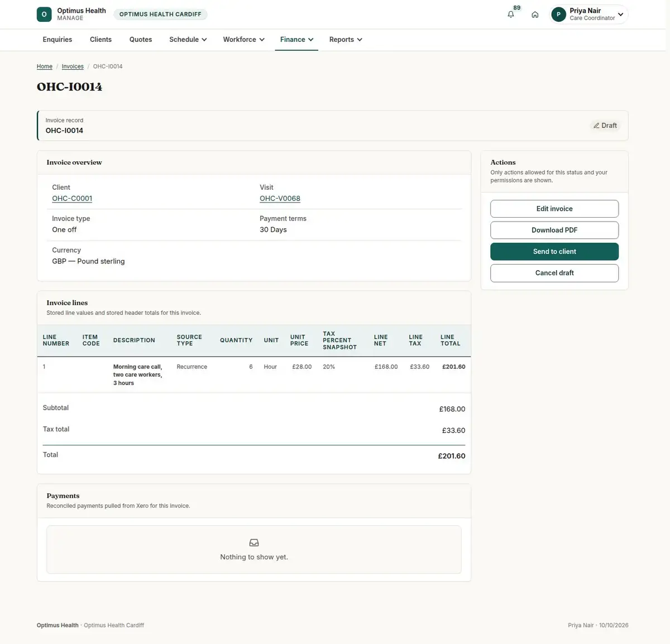
Task: Click the empty inbox icon in Payments
Action: click(254, 542)
